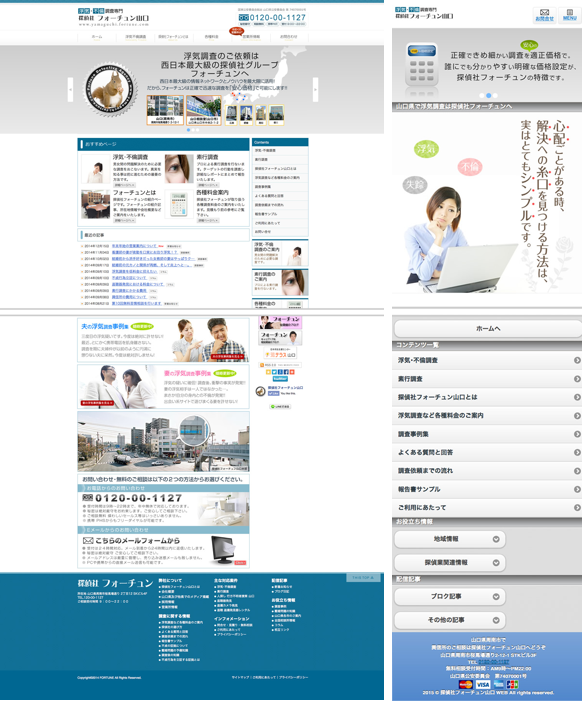The width and height of the screenshot is (582, 701).
Task: Select first mobile slider pagination dot
Action: point(482,95)
